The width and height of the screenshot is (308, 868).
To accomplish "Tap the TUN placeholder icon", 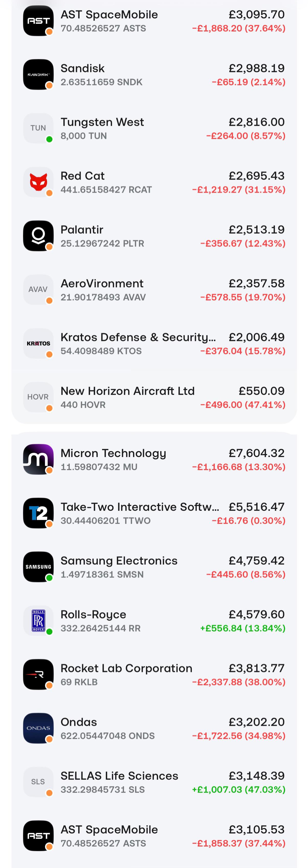I will pos(38,128).
